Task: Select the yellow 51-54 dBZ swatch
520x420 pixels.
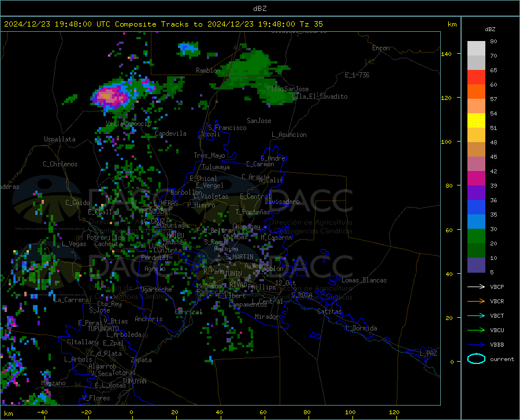Action: pyautogui.click(x=476, y=121)
